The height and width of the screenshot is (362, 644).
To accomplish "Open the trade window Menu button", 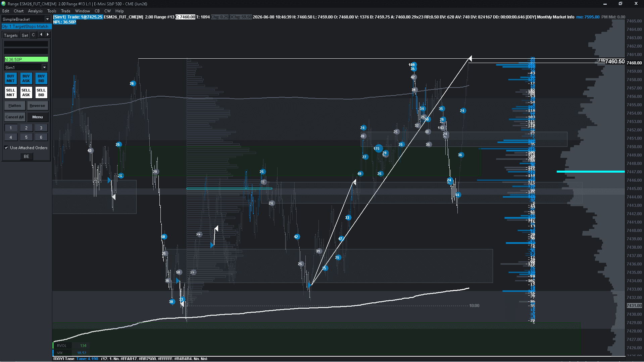I will click(x=38, y=117).
